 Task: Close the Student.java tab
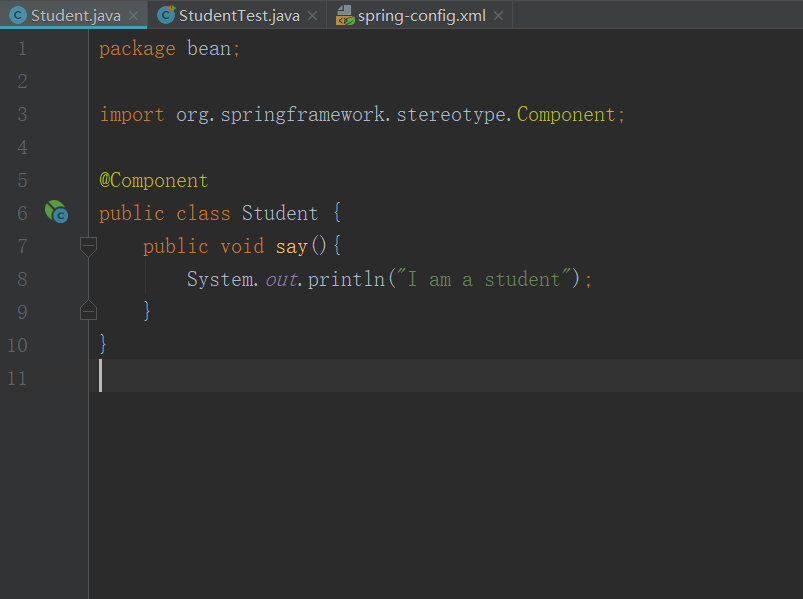click(134, 16)
